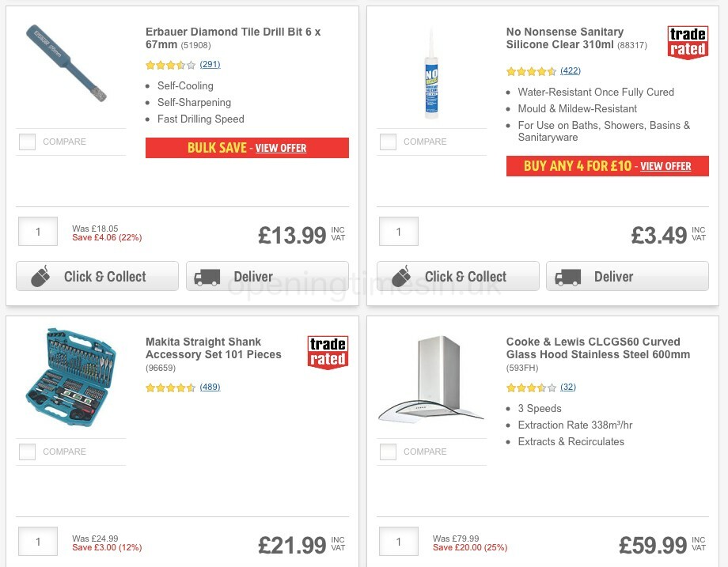
Task: Open the (291) reviews link for Erbauer
Action: point(209,65)
